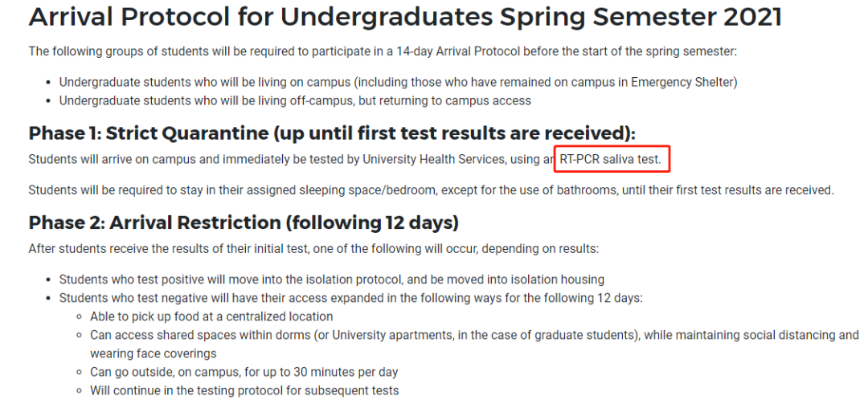Click the 'University Health Services' text
This screenshot has width=868, height=404.
click(433, 159)
